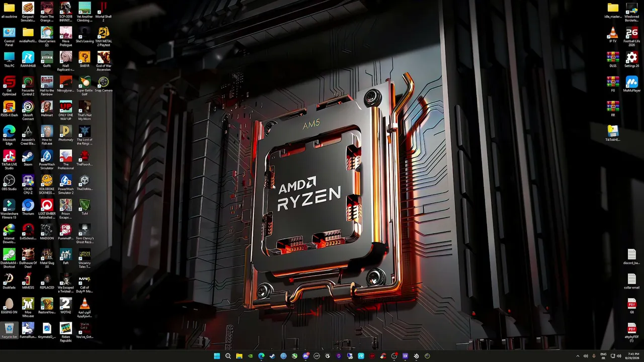Screen dimensions: 644x362
Task: Open the Settings 26 shortcut
Action: [x=632, y=59]
